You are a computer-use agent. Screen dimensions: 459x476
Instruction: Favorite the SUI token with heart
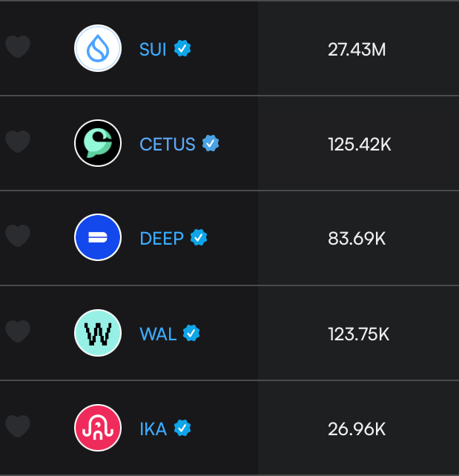[x=18, y=47]
